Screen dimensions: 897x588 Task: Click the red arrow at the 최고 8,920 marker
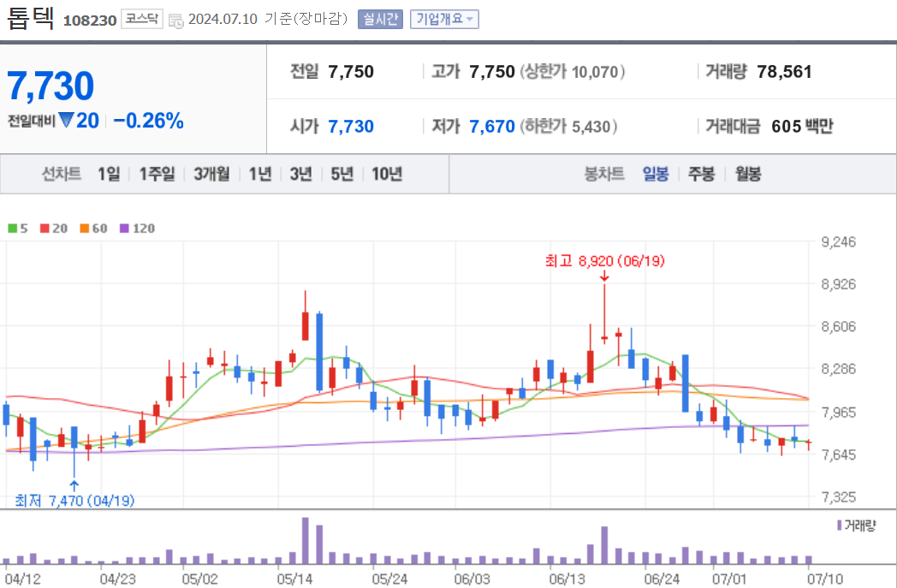click(x=604, y=276)
